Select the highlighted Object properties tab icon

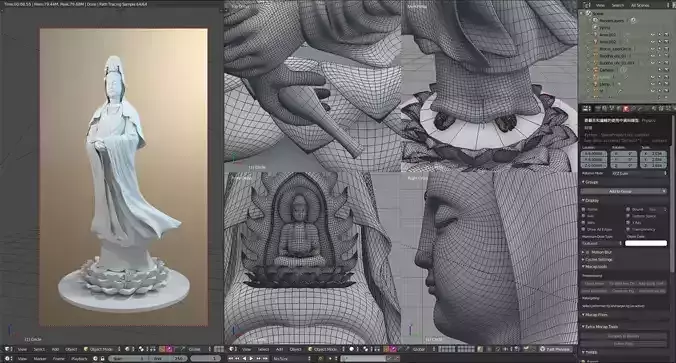click(x=626, y=109)
